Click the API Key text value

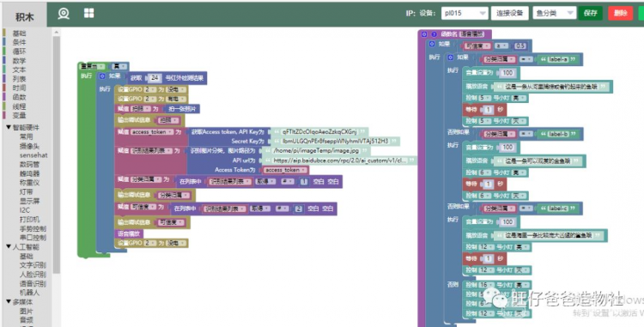click(x=320, y=131)
